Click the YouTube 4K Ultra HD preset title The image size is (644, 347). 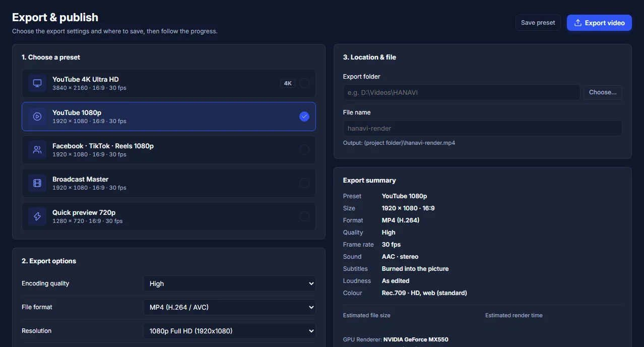click(x=86, y=79)
